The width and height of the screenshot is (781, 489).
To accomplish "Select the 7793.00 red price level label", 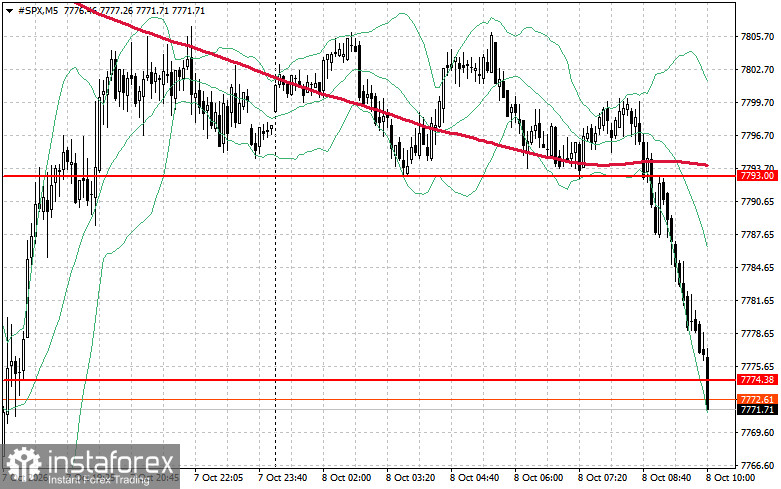I will coord(757,176).
